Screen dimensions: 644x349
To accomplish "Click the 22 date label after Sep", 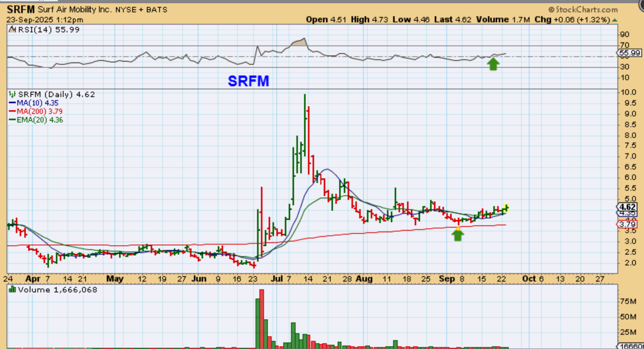I will tap(501, 279).
